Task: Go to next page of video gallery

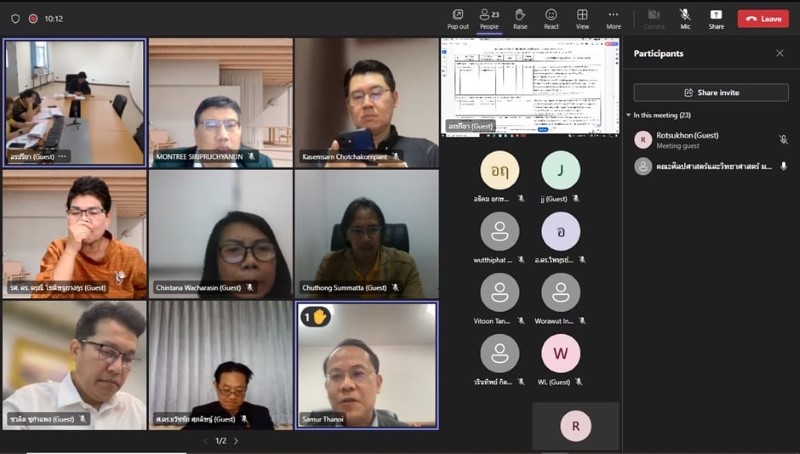Action: coord(236,441)
